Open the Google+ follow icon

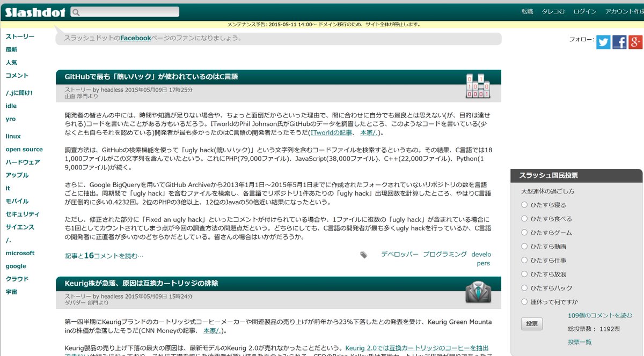coord(635,42)
